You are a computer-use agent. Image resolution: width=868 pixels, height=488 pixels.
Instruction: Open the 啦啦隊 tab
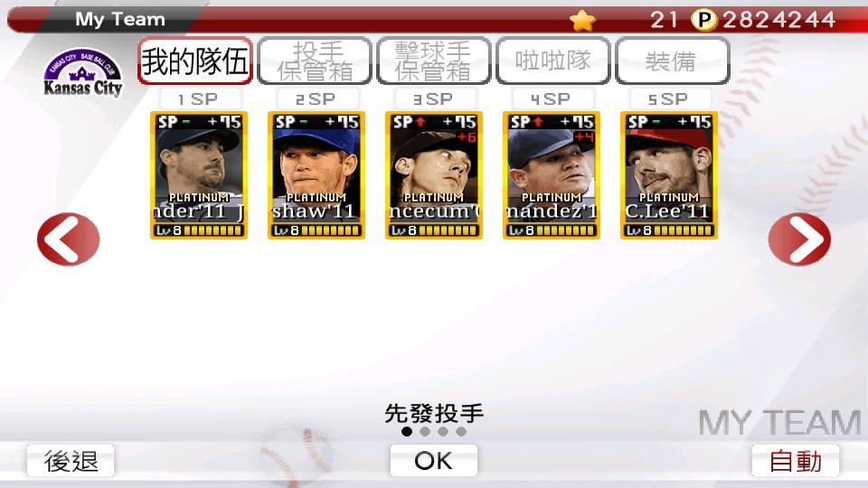pos(553,61)
